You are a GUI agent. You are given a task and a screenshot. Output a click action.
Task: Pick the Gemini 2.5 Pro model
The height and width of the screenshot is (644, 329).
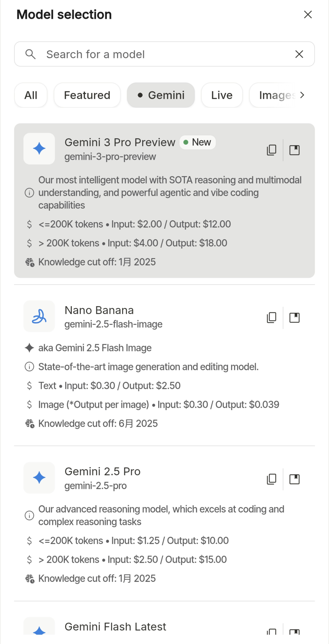102,471
